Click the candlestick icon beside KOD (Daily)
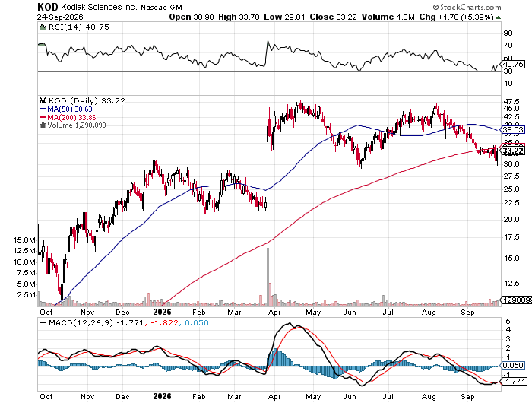The width and height of the screenshot is (532, 403). [43, 100]
